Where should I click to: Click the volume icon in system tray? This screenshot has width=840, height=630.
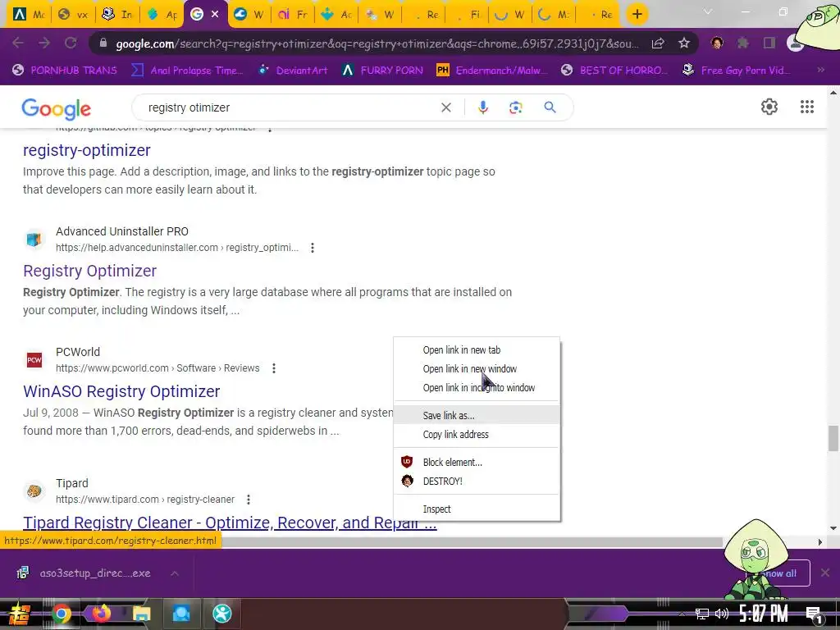point(722,614)
